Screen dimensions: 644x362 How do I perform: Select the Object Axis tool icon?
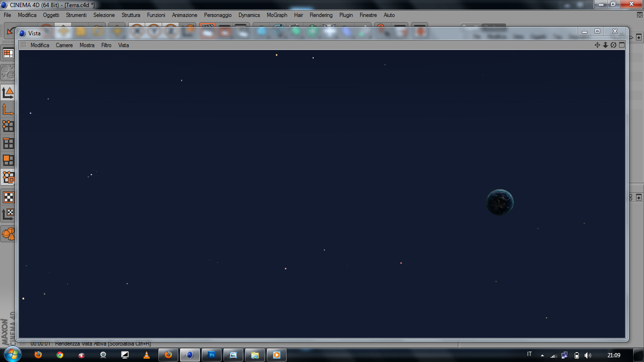8,109
